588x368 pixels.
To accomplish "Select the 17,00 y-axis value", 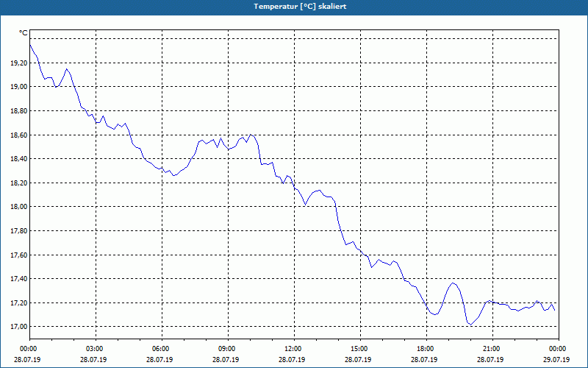I will click(x=19, y=327).
